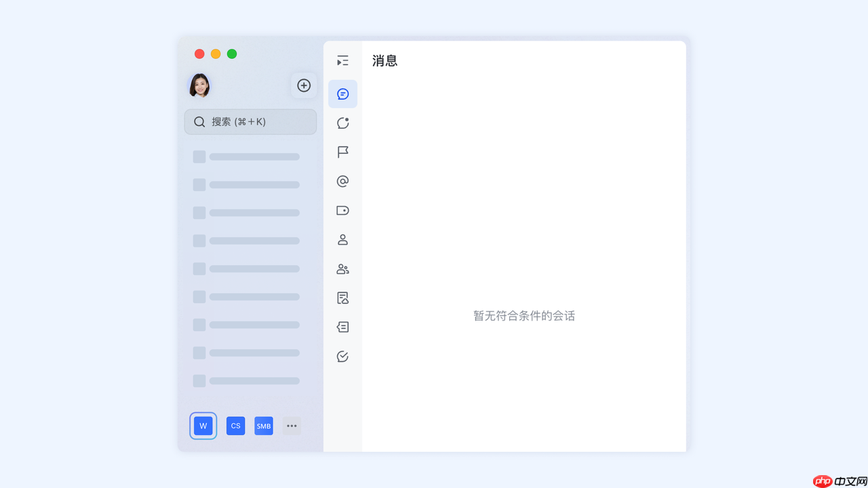Click the red close window button
Image resolution: width=868 pixels, height=488 pixels.
pos(199,54)
